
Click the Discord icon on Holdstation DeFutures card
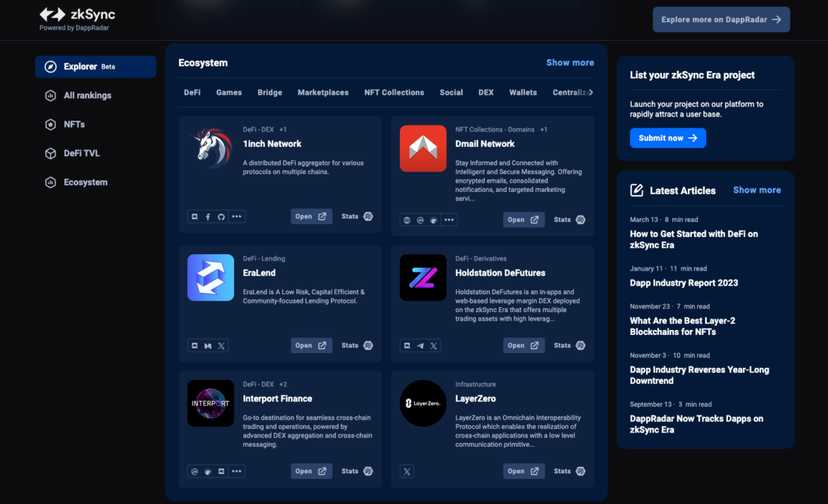point(407,346)
